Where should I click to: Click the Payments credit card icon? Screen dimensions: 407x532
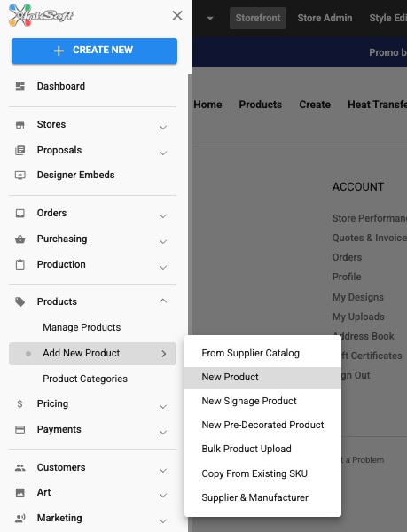(x=20, y=429)
